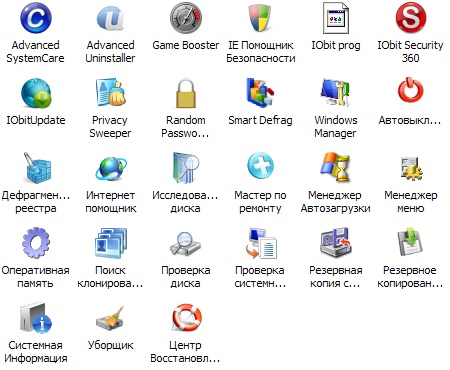Launch the Privacy Sweeper icon
450x370 pixels.
click(x=111, y=92)
